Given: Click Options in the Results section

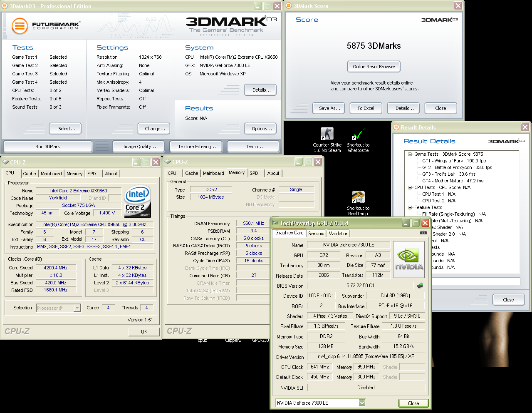Looking at the screenshot, I should click(261, 129).
